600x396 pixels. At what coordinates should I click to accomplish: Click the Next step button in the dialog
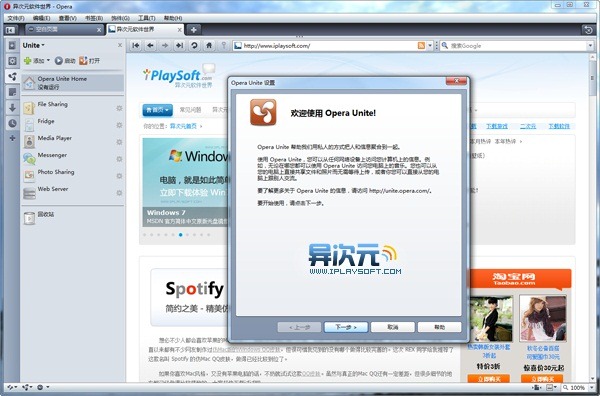[346, 327]
